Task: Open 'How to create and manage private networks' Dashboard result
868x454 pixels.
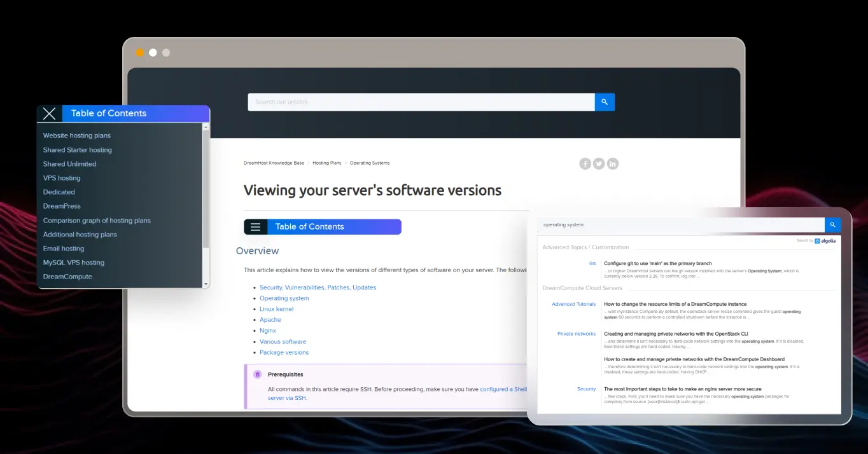Action: click(x=694, y=359)
